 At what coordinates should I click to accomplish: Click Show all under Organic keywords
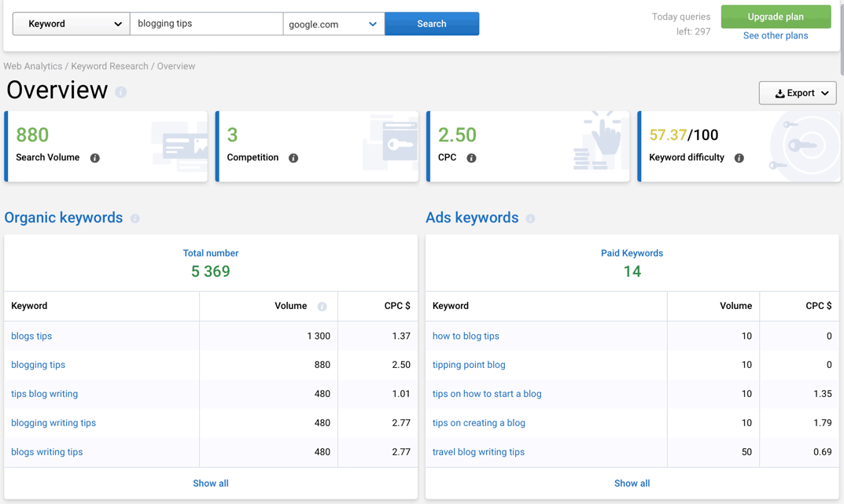(210, 483)
